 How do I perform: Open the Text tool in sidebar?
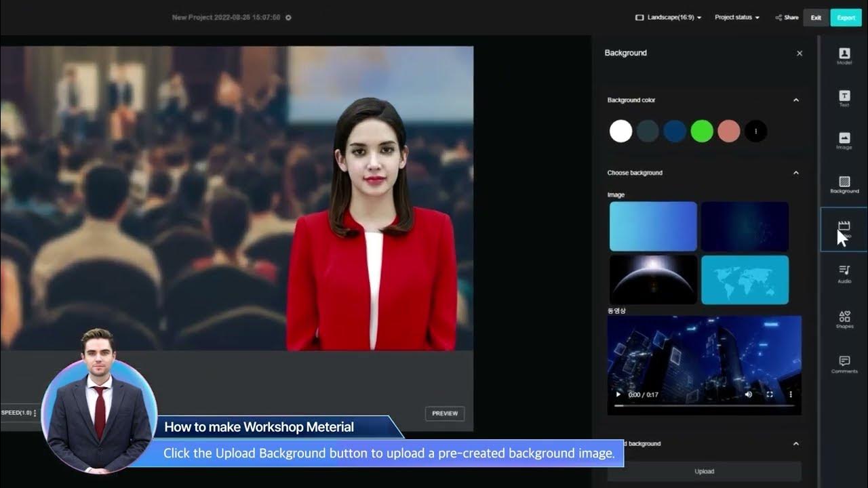coord(844,98)
